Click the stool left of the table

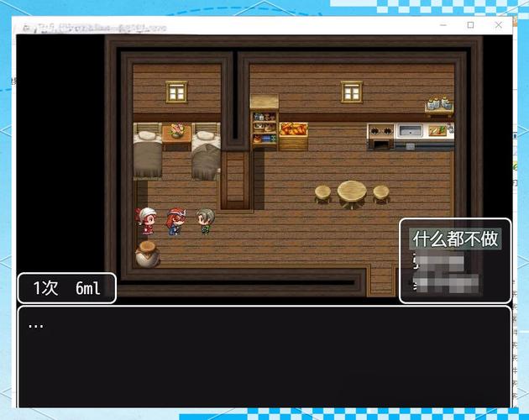(x=323, y=194)
